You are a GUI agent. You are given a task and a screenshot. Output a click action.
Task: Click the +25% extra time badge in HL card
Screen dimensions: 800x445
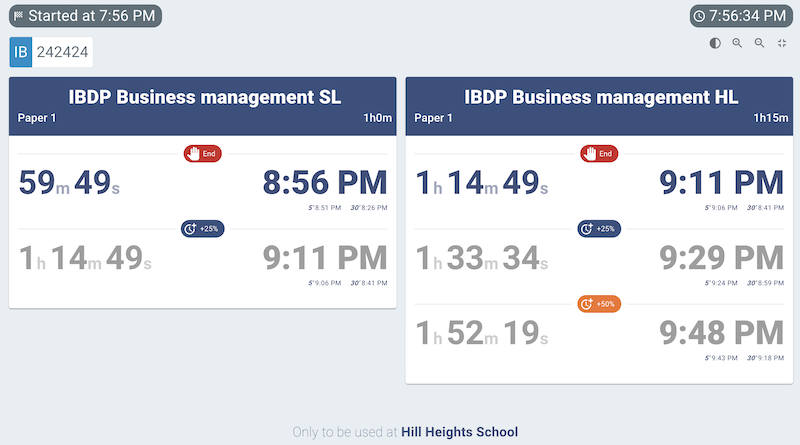click(x=598, y=229)
